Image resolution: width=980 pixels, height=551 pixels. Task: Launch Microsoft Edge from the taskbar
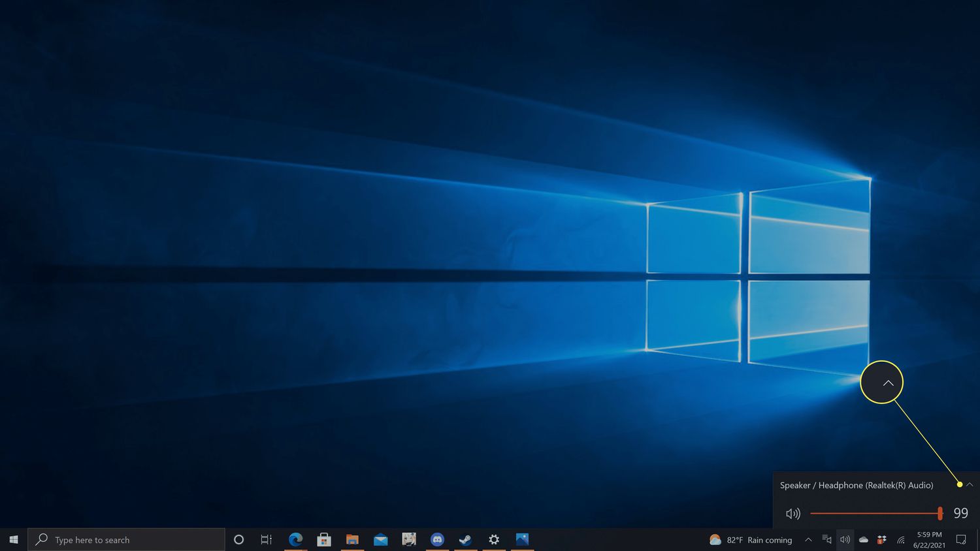pyautogui.click(x=296, y=539)
